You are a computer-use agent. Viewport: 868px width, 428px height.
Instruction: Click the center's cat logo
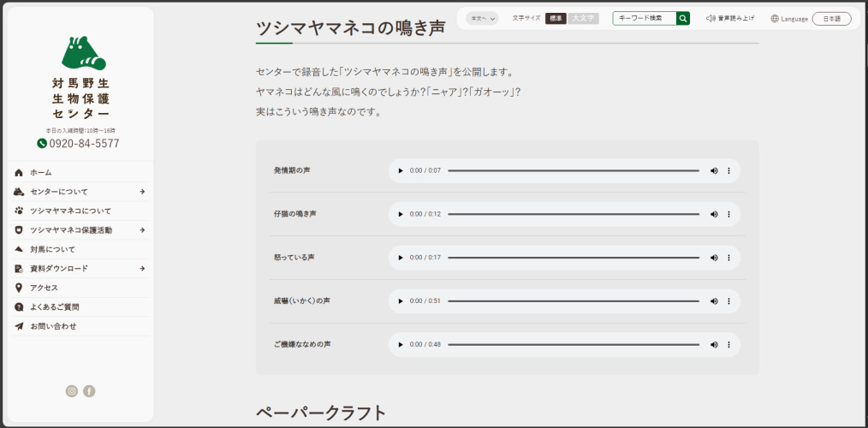pos(82,54)
